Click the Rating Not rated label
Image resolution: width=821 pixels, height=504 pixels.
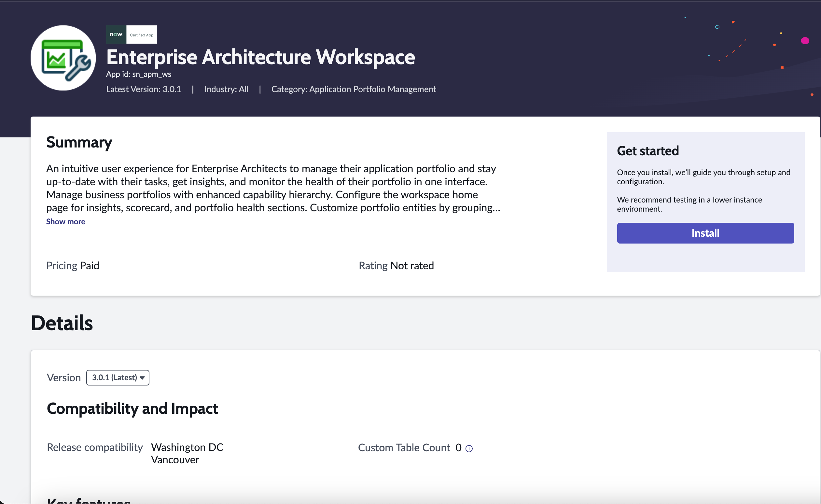click(x=396, y=266)
